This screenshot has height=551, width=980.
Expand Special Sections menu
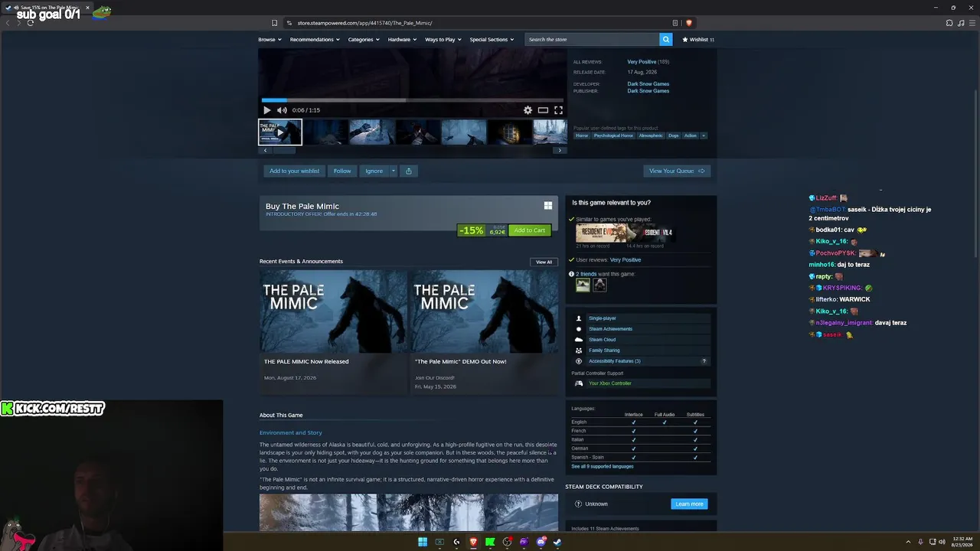[492, 40]
